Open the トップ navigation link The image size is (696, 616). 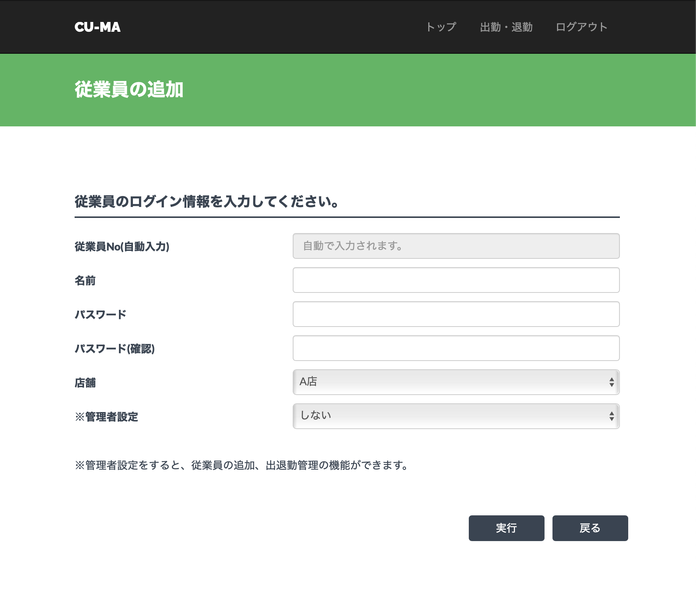[x=441, y=27]
